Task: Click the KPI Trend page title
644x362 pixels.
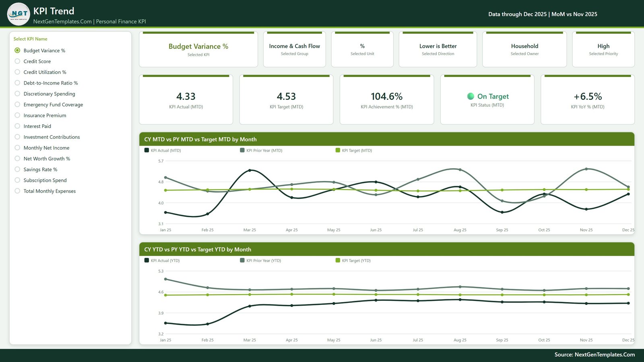Action: point(54,11)
